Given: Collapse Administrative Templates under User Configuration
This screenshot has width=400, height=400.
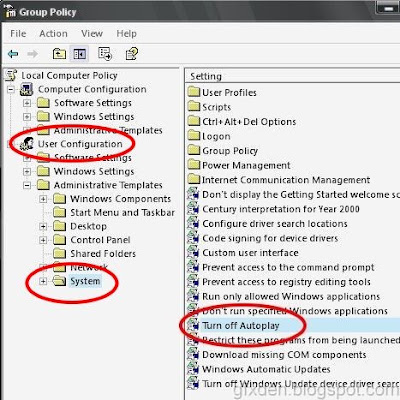Looking at the screenshot, I should (x=27, y=185).
